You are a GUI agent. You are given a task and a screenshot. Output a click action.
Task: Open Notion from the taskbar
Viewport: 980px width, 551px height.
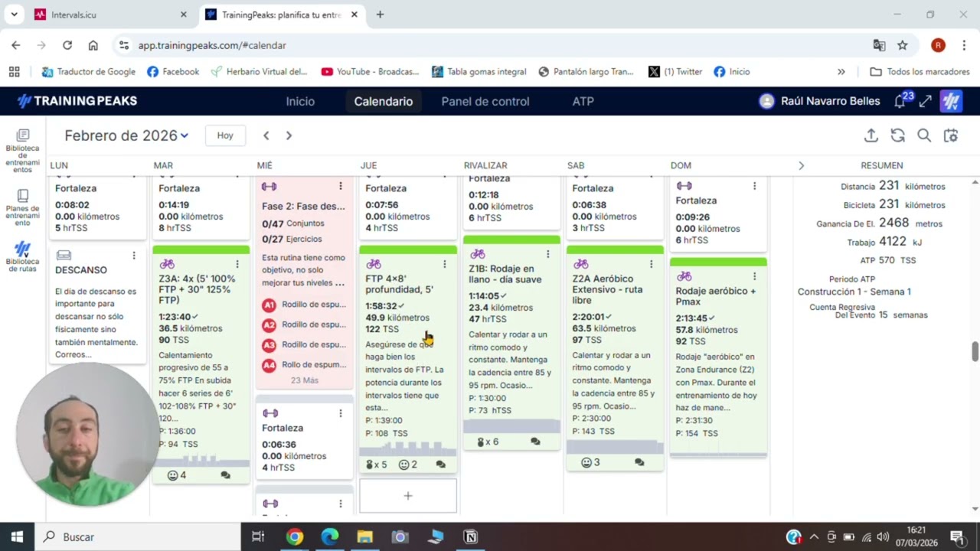(471, 537)
